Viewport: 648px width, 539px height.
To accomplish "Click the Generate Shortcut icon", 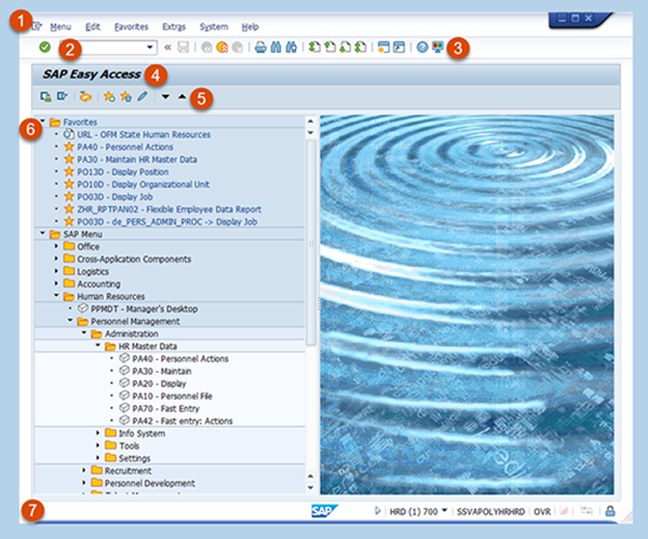I will click(x=399, y=47).
